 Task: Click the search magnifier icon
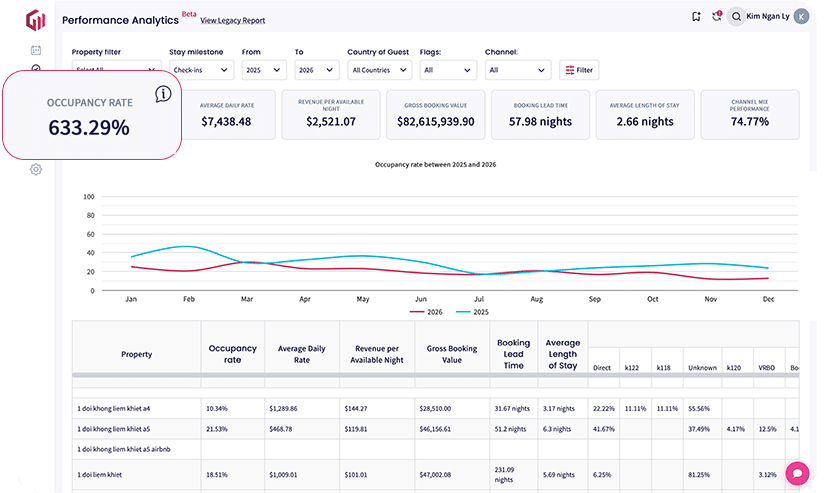click(x=736, y=16)
